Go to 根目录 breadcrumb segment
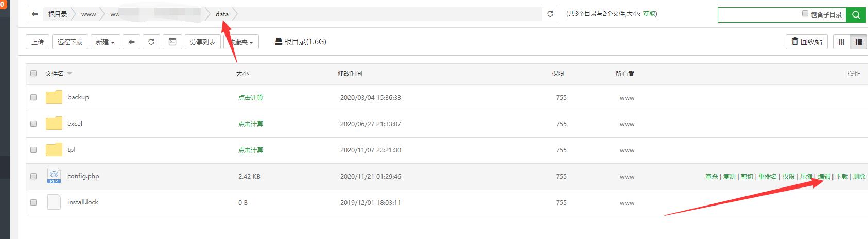 pos(58,14)
